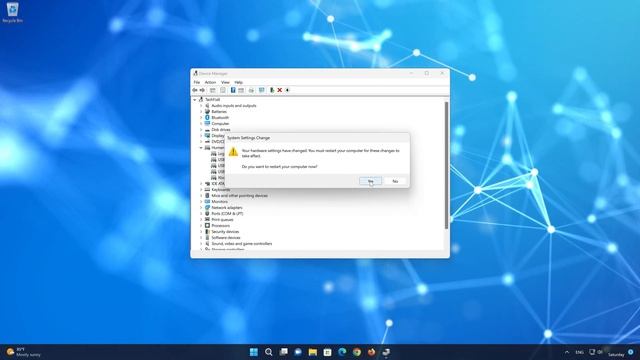Screen dimensions: 640x360
Task: Open the View menu in Device Manager
Action: click(x=225, y=82)
